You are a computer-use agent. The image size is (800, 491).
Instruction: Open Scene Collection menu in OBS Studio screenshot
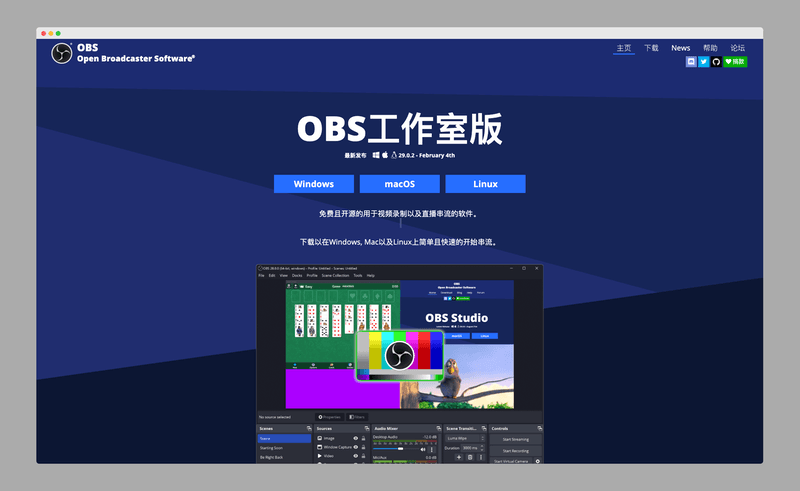(x=335, y=276)
